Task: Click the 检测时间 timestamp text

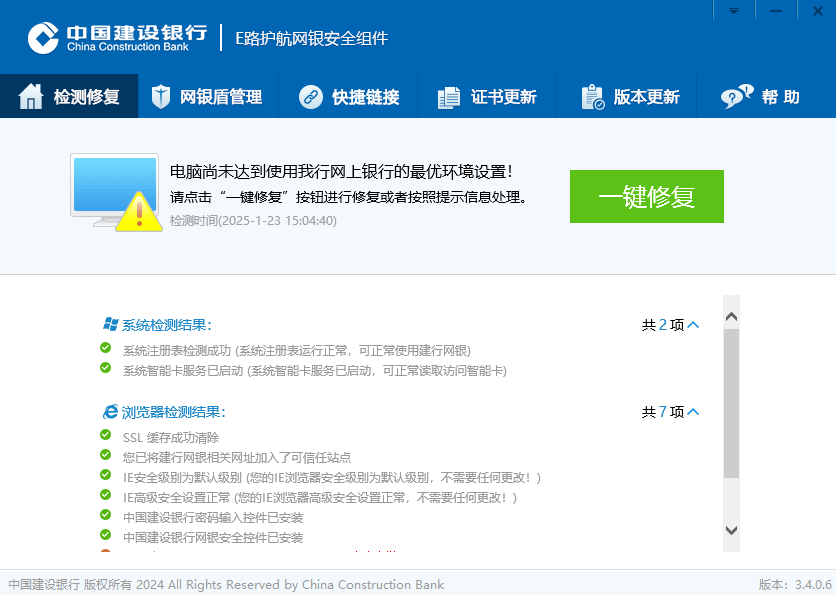Action: pyautogui.click(x=253, y=221)
